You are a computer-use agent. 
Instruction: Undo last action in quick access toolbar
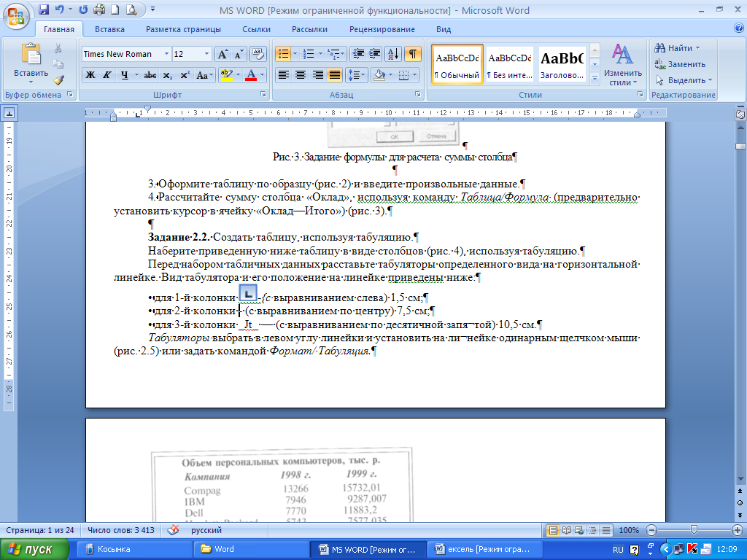pyautogui.click(x=59, y=9)
